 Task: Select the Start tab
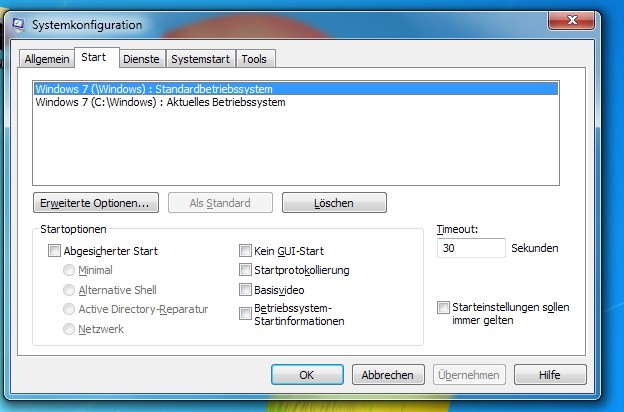(97, 58)
